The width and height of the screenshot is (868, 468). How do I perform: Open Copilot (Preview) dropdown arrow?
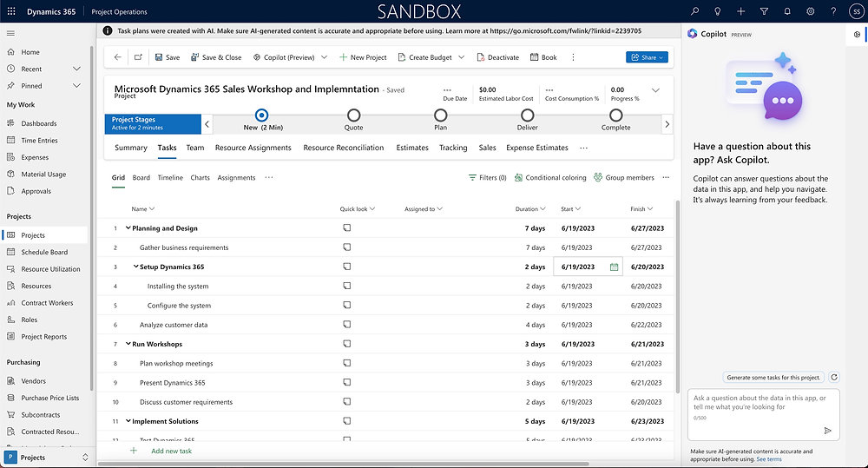tap(325, 57)
